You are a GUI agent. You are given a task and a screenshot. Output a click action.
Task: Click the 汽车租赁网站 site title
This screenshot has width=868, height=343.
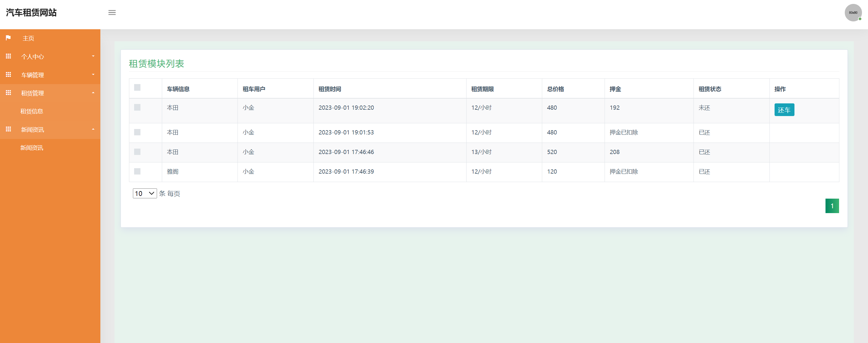tap(31, 13)
